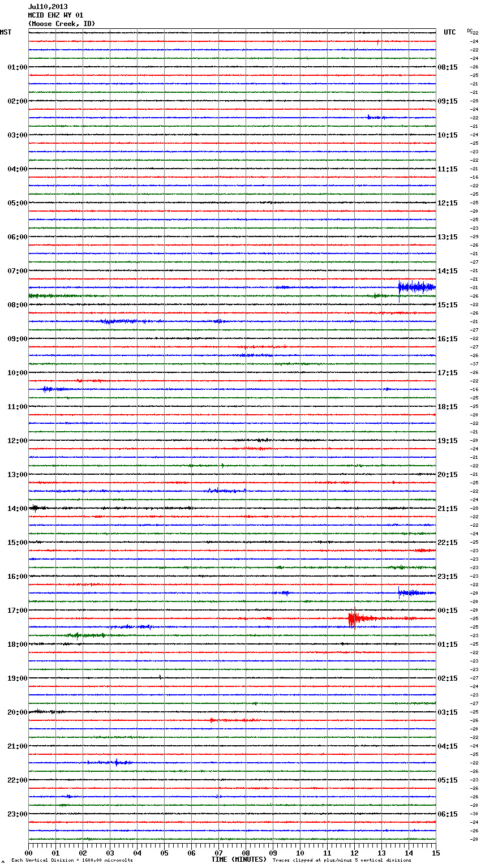Select the 07:00 MST hour label
The height and width of the screenshot is (868, 481).
tap(18, 271)
